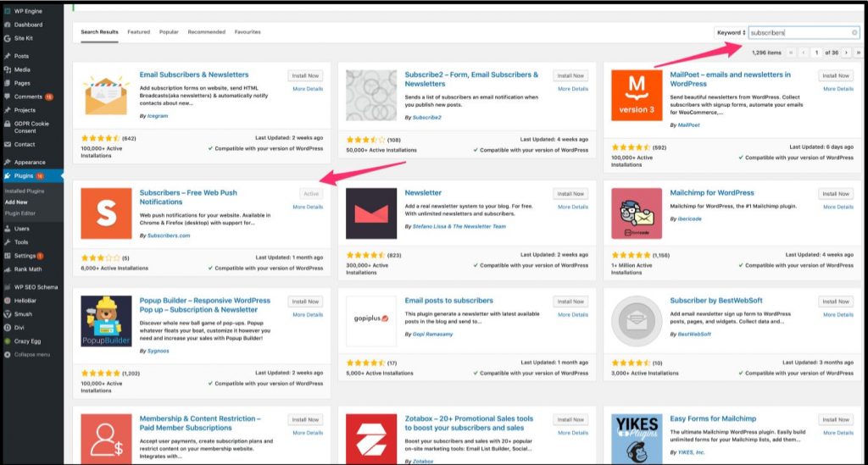Open Dashboard from the sidebar

(x=28, y=25)
